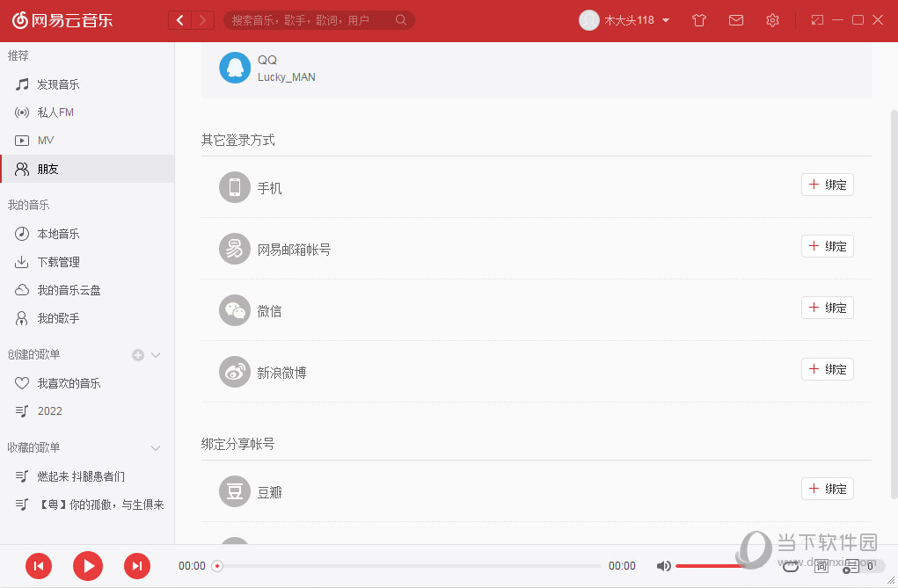Click the 其它登录方式 heading

[x=238, y=141]
